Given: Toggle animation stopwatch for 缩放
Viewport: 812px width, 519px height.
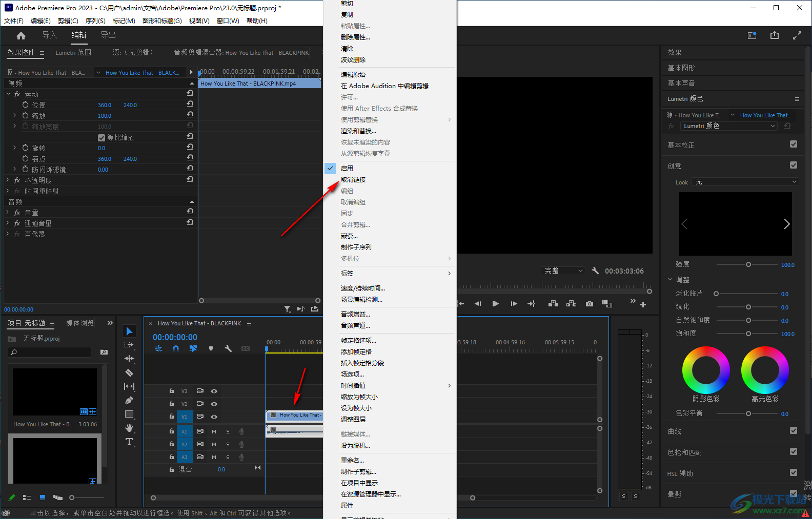Looking at the screenshot, I should (26, 115).
